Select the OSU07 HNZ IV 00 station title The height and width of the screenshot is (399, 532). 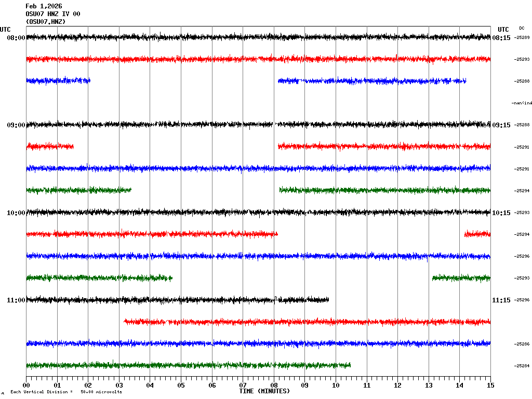click(52, 14)
